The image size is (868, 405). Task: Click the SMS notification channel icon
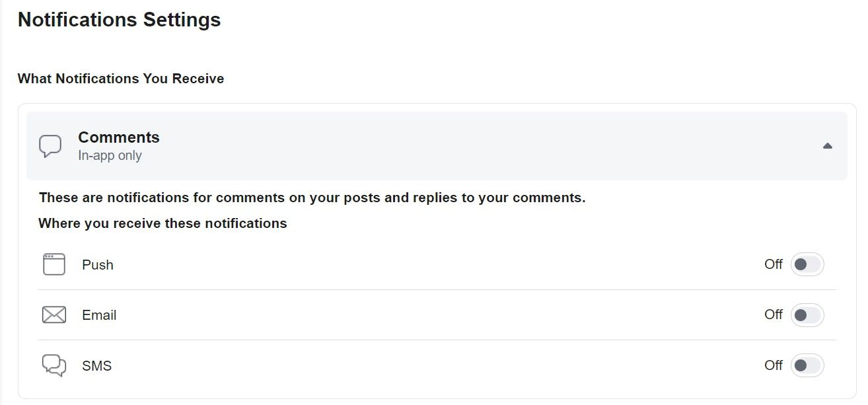click(x=54, y=365)
